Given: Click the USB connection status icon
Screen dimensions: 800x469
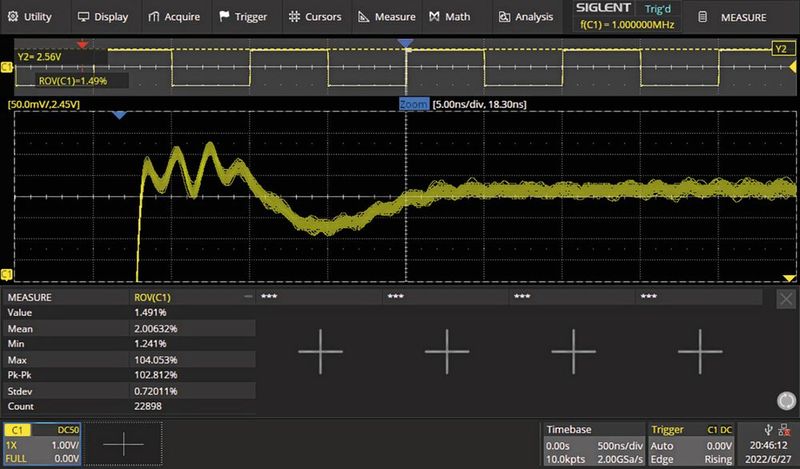Looking at the screenshot, I should (x=769, y=430).
